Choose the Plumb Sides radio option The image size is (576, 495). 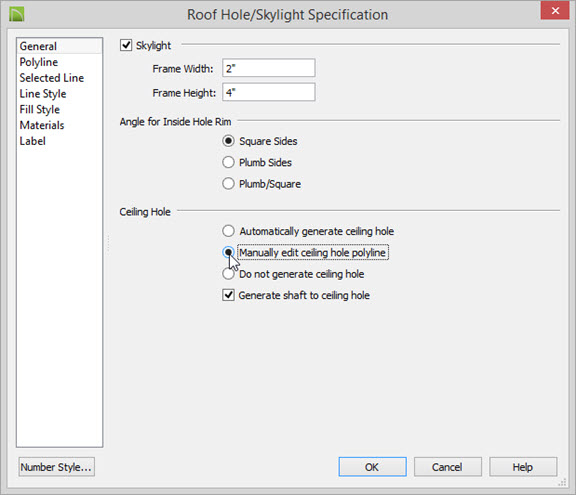[228, 162]
